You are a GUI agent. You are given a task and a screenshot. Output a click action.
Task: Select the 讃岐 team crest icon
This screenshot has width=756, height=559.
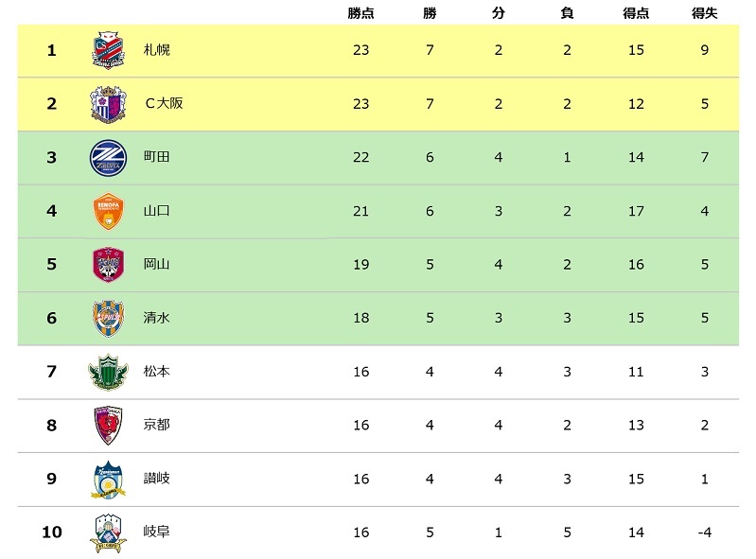click(107, 479)
